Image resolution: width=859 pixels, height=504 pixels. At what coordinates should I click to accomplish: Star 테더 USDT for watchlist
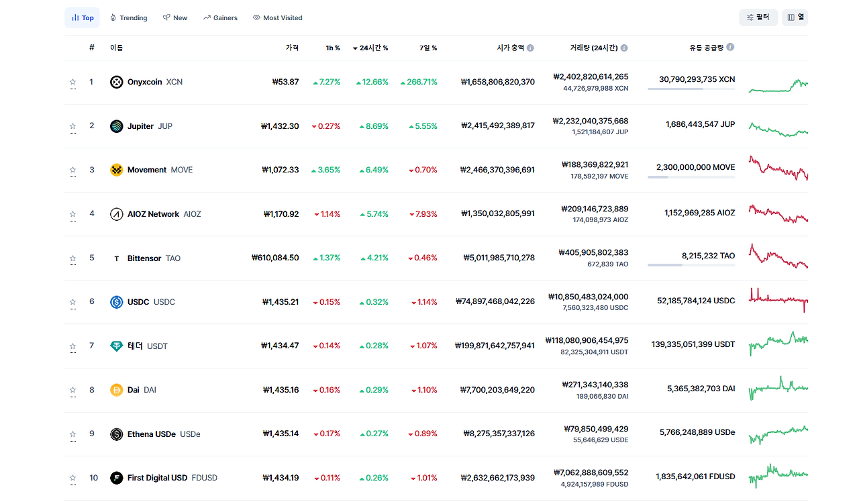[72, 346]
